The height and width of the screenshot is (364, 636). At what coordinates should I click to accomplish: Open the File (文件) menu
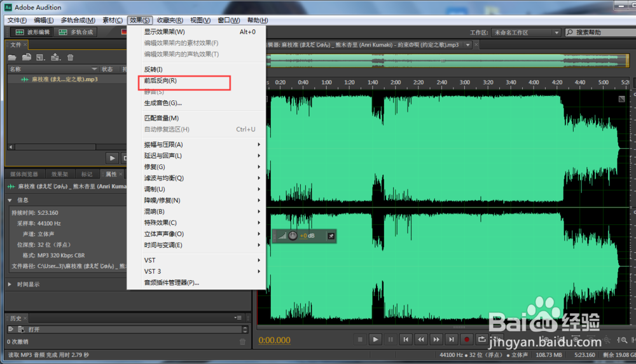17,20
